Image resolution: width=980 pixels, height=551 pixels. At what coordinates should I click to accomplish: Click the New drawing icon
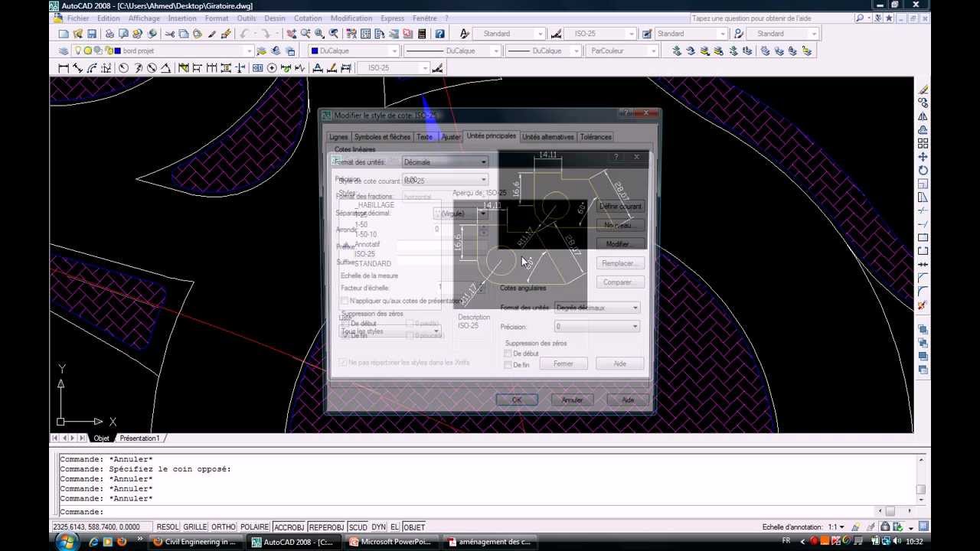click(x=64, y=34)
